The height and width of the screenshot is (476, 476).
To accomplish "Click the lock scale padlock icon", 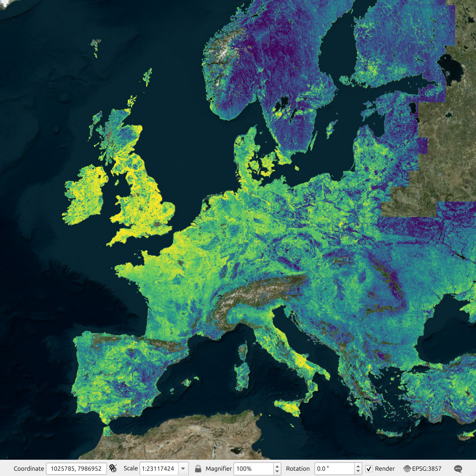I will tap(198, 468).
